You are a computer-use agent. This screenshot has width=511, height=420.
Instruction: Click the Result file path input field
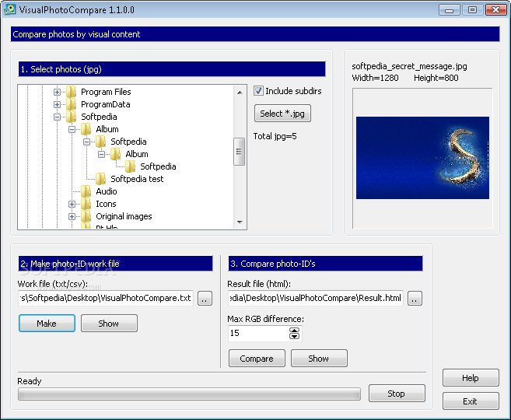316,298
